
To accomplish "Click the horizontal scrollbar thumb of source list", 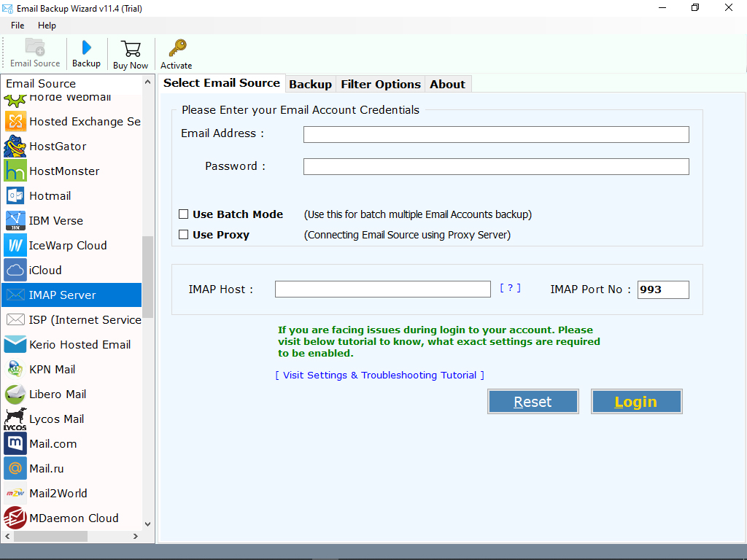I will 50,536.
